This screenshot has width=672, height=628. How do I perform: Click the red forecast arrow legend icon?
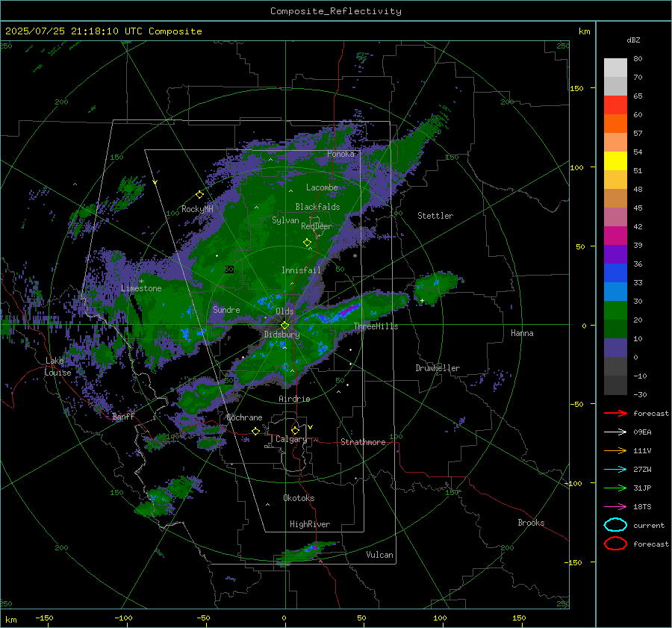click(x=615, y=413)
